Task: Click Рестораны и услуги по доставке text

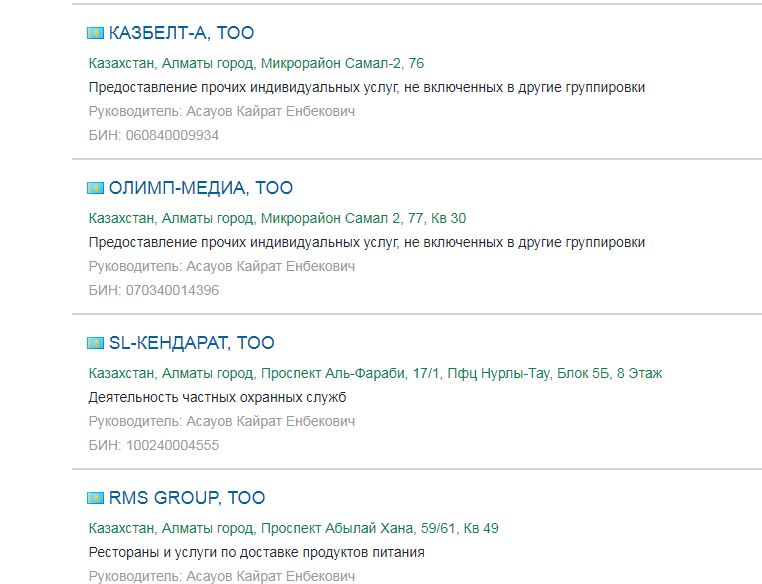Action: [x=256, y=552]
